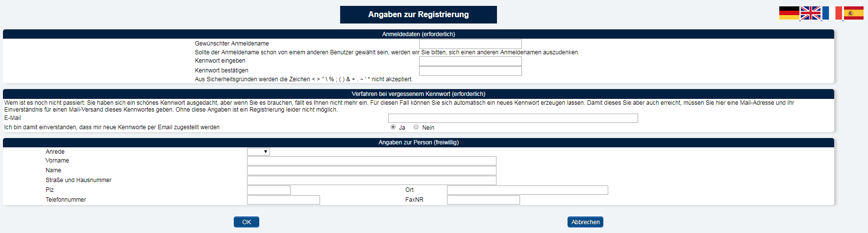The width and height of the screenshot is (868, 233).
Task: Click the Vorname text field
Action: tap(372, 161)
